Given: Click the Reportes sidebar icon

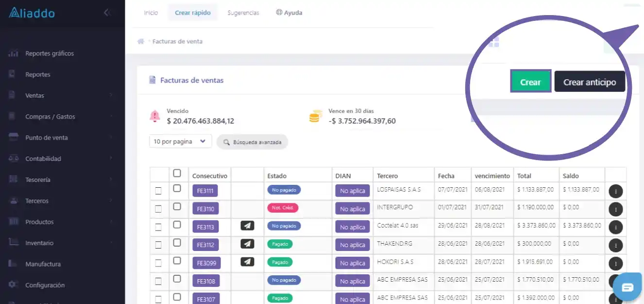Looking at the screenshot, I should pos(13,74).
